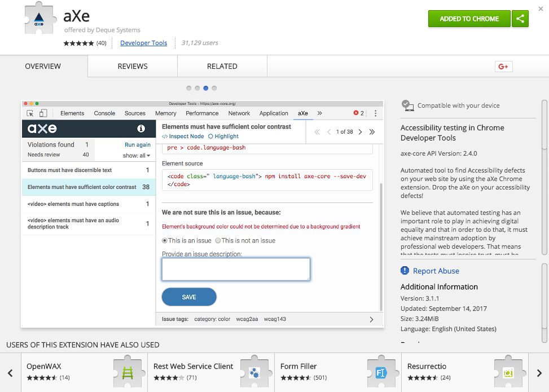Select the third screenshot carousel dot
The image size is (549, 392).
[206, 88]
